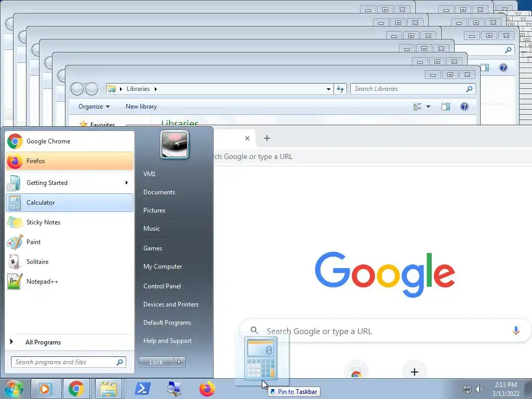Open the volume tray icon
Image resolution: width=532 pixels, height=399 pixels.
click(479, 389)
